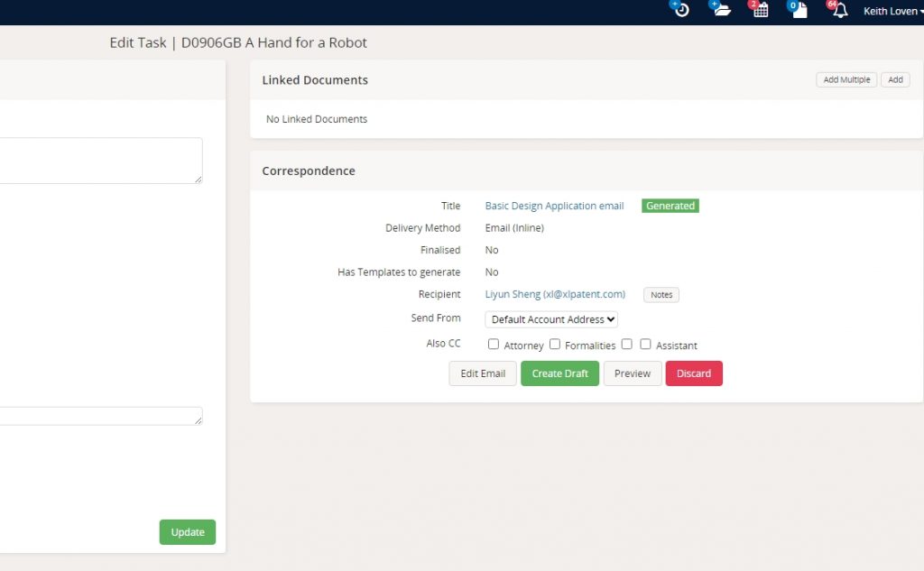
Task: Click Add in Linked Documents
Action: point(895,79)
